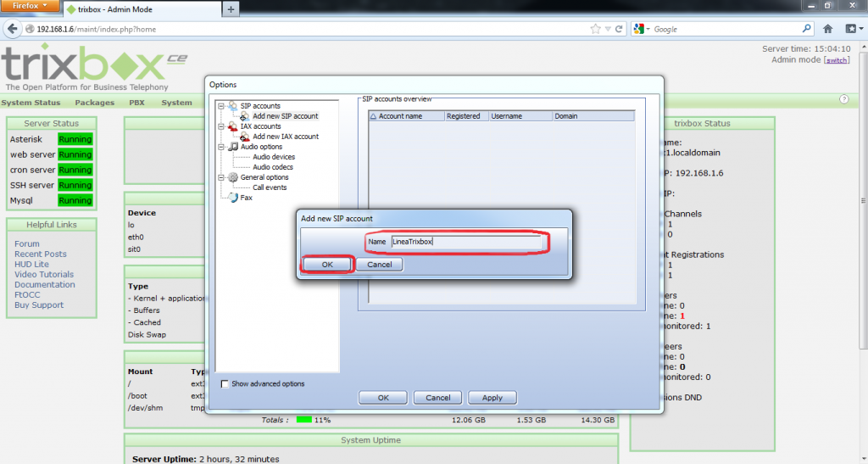
Task: Open the Recent Posts link
Action: [41, 254]
